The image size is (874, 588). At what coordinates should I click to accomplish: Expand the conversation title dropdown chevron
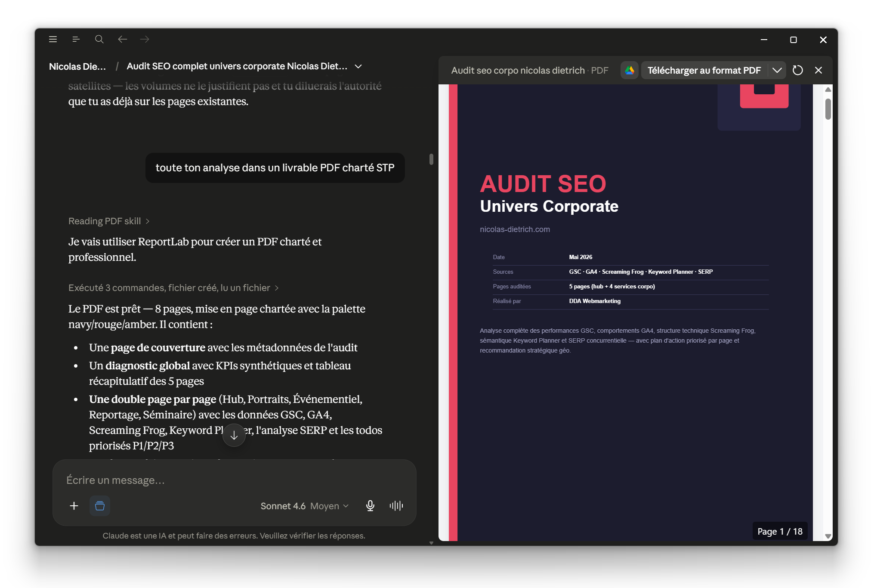click(358, 66)
